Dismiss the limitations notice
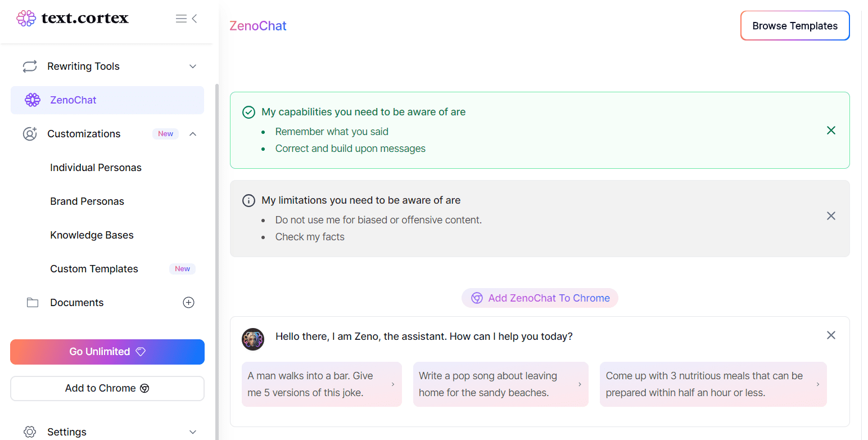The width and height of the screenshot is (868, 440). [831, 215]
